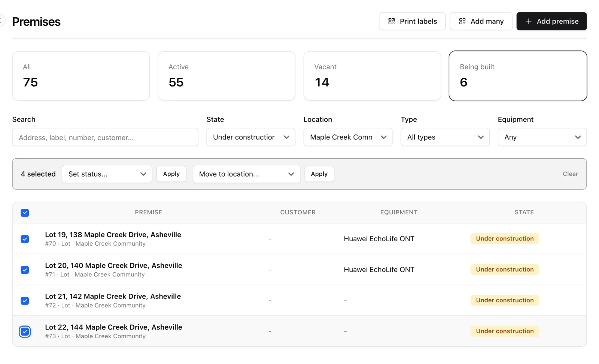The image size is (599, 364).
Task: Click the plus icon in Add premise
Action: click(529, 21)
